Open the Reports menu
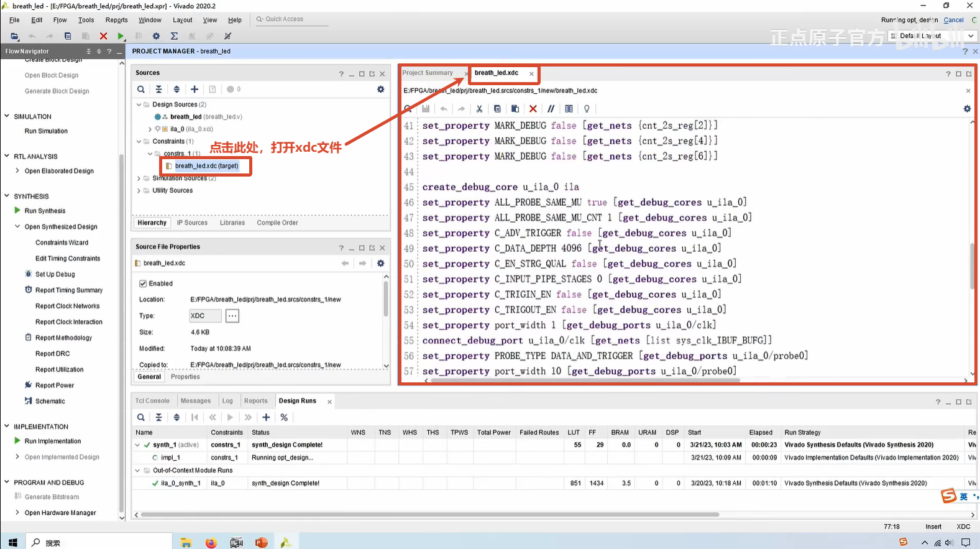The image size is (980, 549). [116, 20]
